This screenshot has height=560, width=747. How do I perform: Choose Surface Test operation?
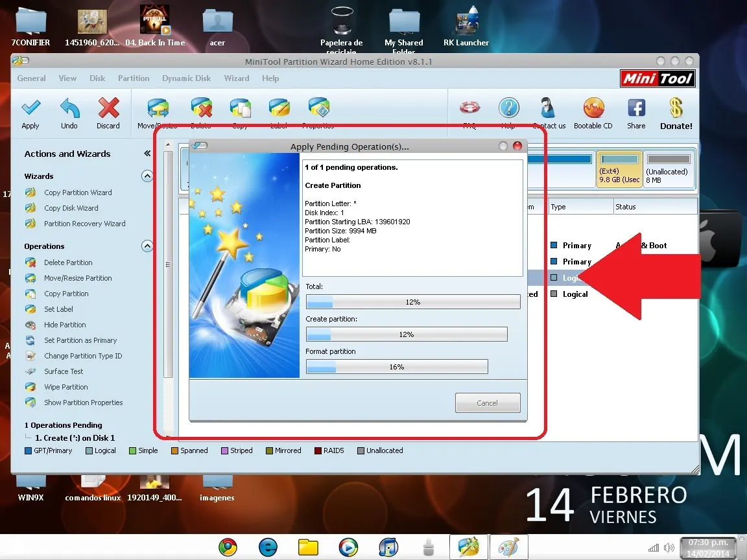point(64,371)
